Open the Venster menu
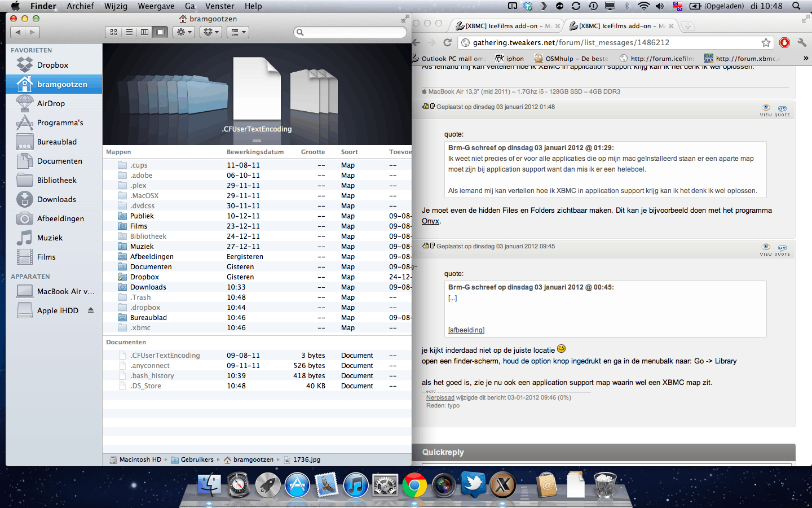 click(x=219, y=6)
